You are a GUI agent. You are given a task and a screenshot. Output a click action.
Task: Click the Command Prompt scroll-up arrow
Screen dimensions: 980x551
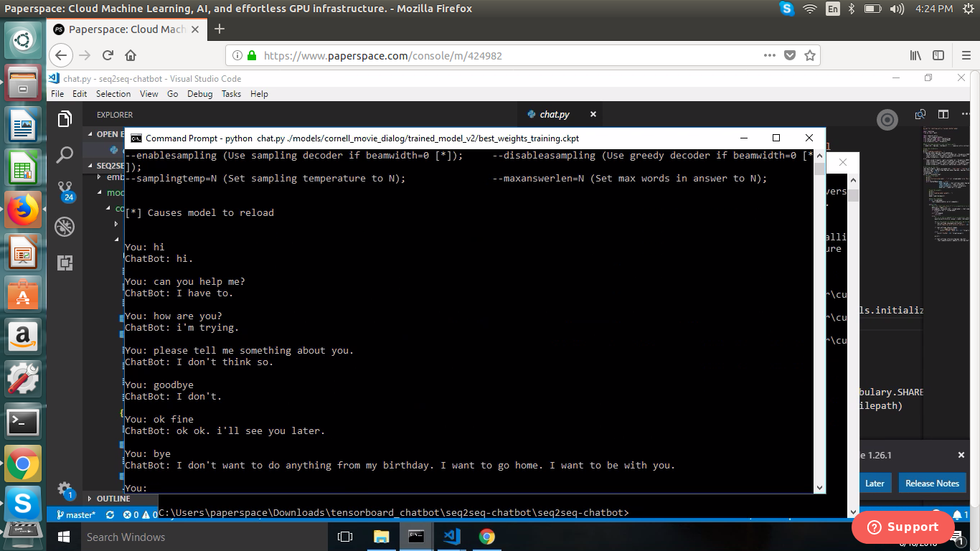[819, 155]
